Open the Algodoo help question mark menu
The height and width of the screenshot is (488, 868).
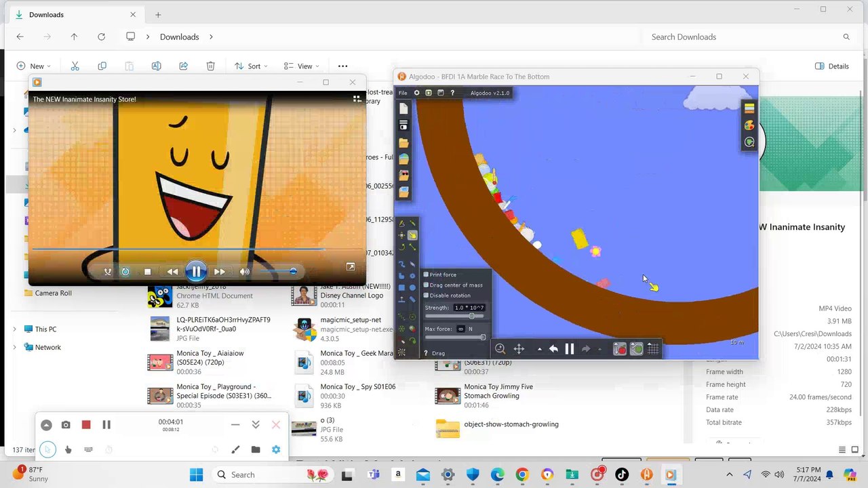452,93
